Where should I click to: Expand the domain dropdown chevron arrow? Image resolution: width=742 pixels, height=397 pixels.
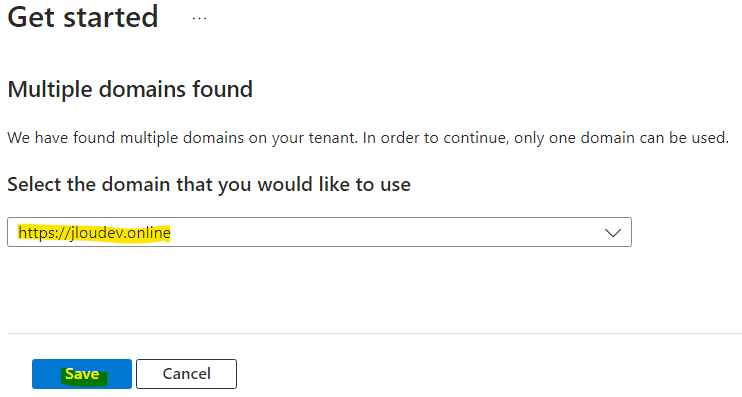(613, 233)
